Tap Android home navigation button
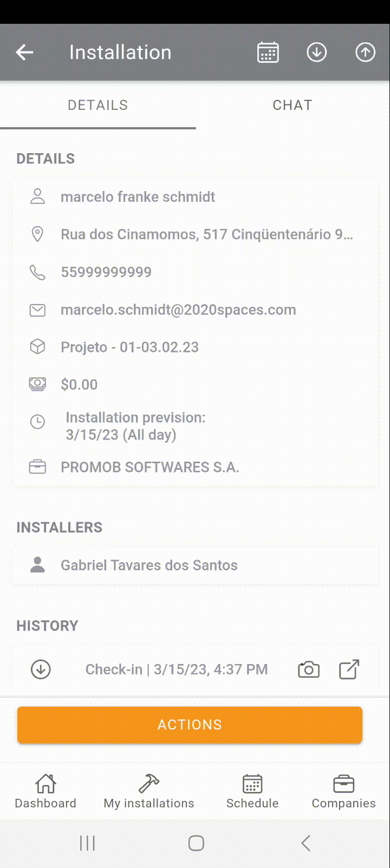Image resolution: width=390 pixels, height=868 pixels. pos(196,843)
